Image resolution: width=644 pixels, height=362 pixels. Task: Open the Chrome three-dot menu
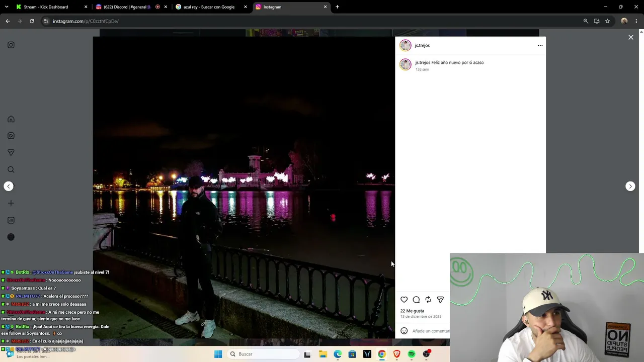pyautogui.click(x=636, y=21)
